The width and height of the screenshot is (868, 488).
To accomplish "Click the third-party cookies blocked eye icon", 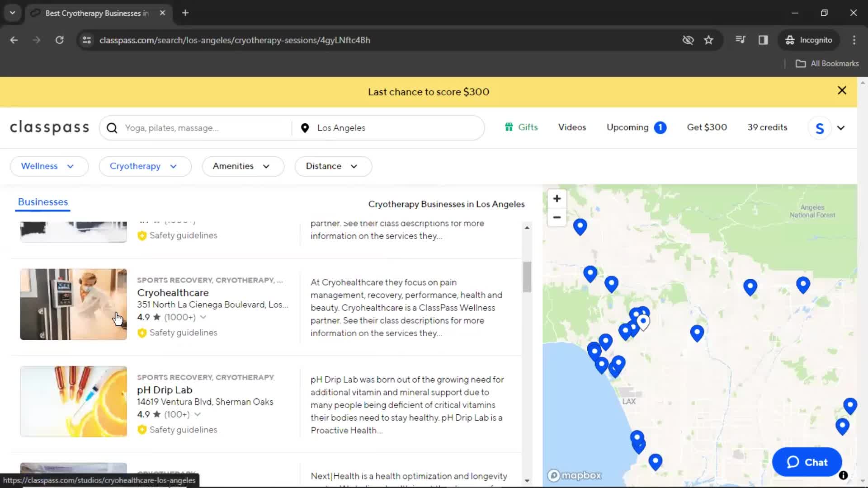I will (x=688, y=40).
